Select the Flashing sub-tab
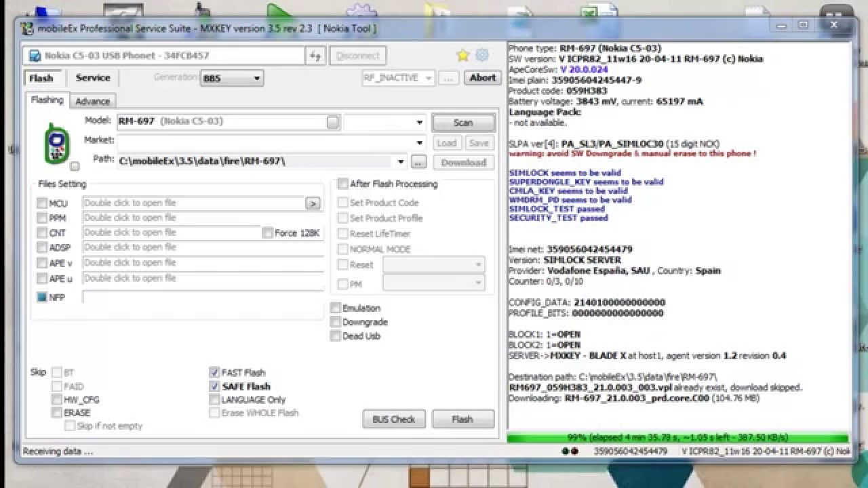This screenshot has width=868, height=488. point(47,100)
